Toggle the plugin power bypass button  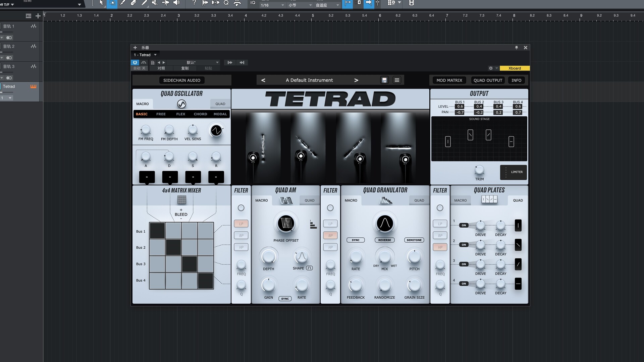[135, 62]
